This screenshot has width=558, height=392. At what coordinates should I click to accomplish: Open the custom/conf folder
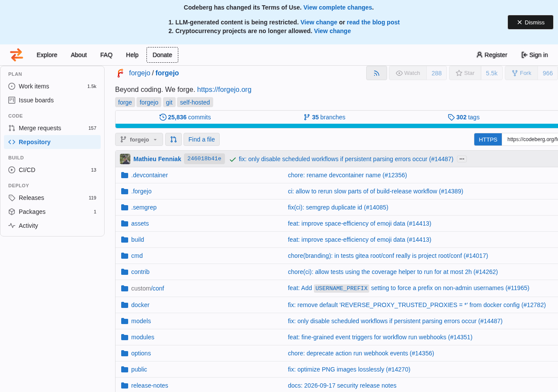pos(148,288)
